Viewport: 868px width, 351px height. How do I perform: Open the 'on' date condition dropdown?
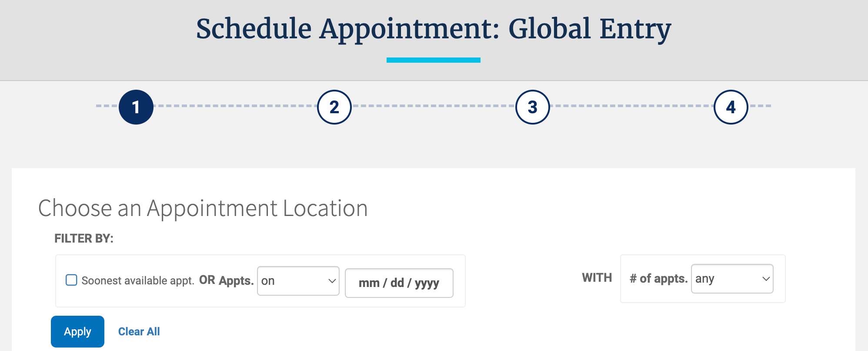pyautogui.click(x=298, y=280)
